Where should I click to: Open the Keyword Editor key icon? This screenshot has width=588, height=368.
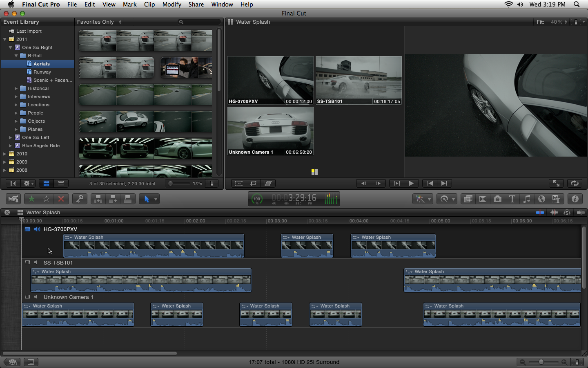pyautogui.click(x=80, y=199)
